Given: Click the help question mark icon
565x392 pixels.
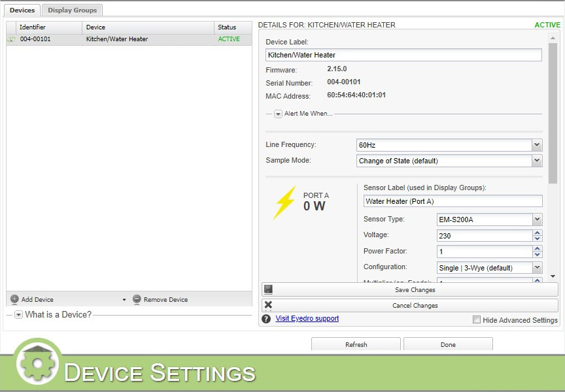Looking at the screenshot, I should [x=266, y=319].
